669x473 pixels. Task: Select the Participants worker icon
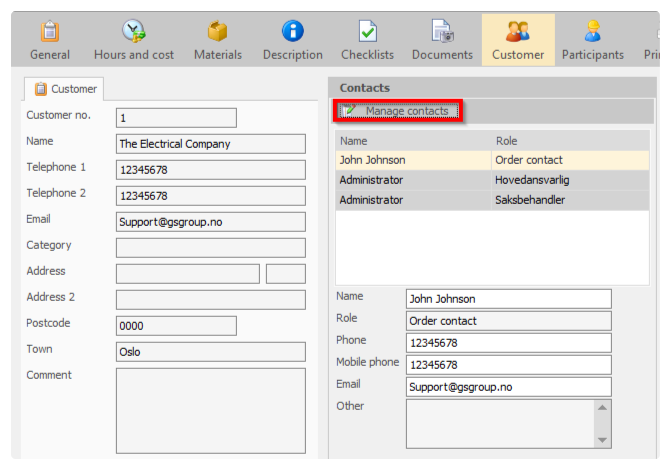(x=593, y=31)
